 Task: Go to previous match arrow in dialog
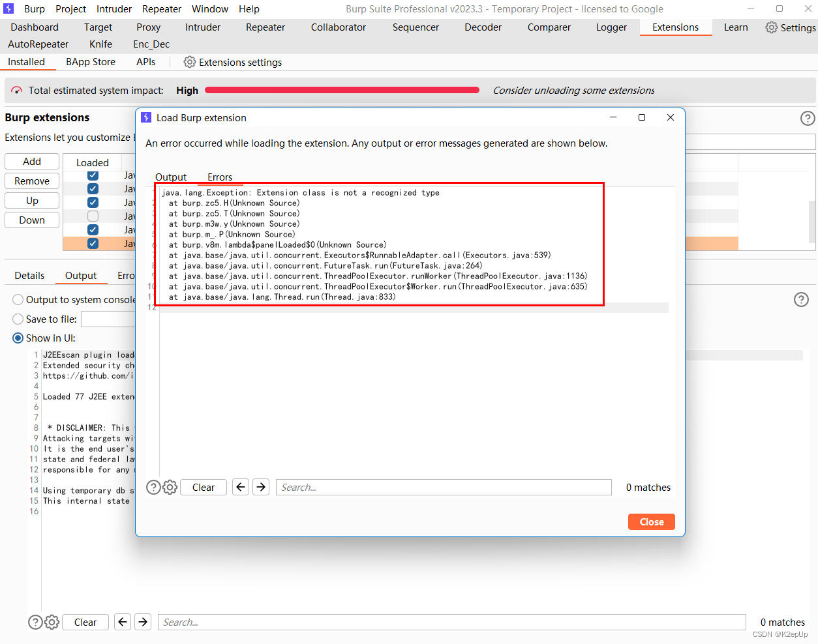241,488
